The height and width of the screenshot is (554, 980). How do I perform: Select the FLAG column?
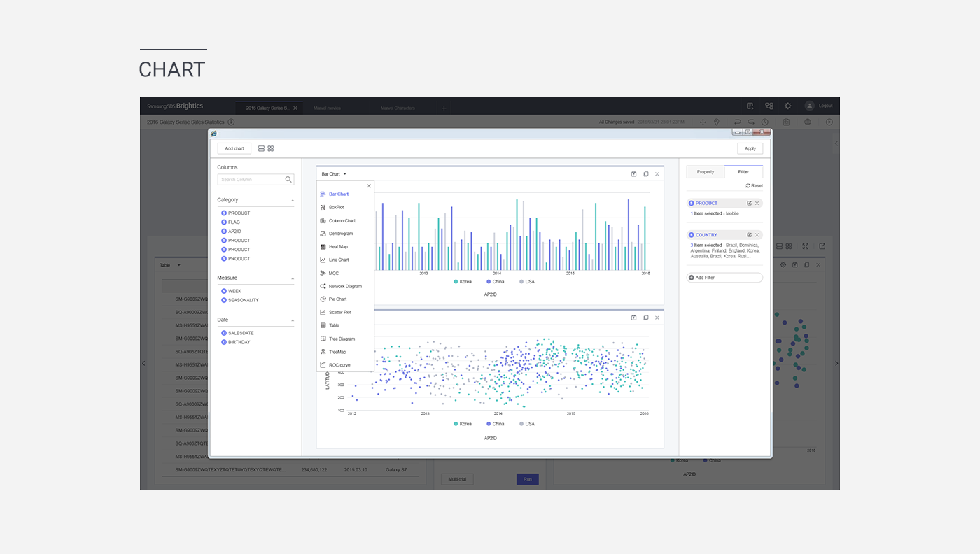[230, 222]
